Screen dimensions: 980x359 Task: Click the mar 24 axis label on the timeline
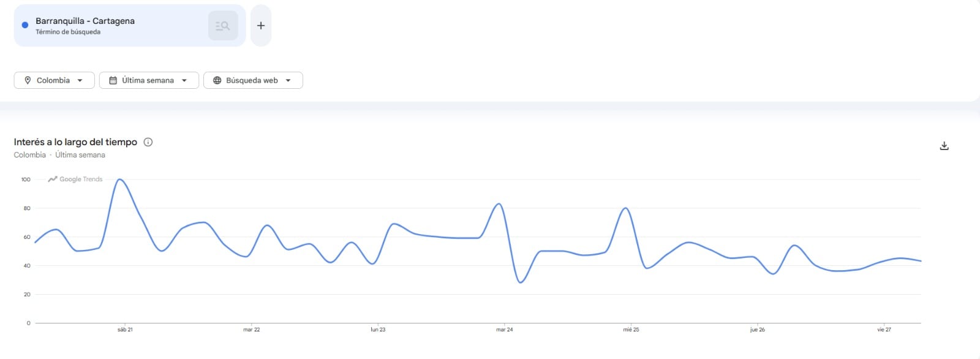(x=504, y=329)
